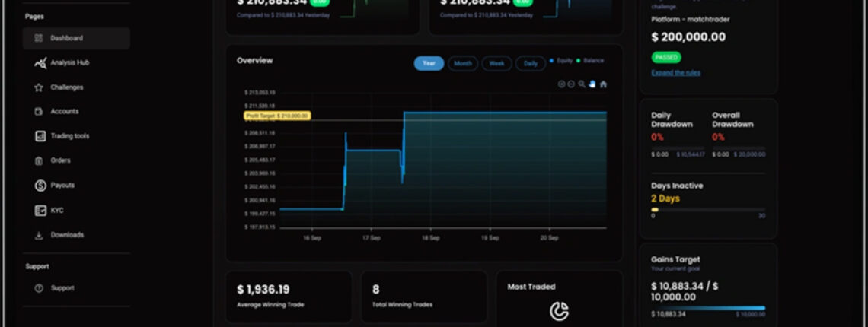Click the Daily Drawdown 0% value

pos(657,137)
